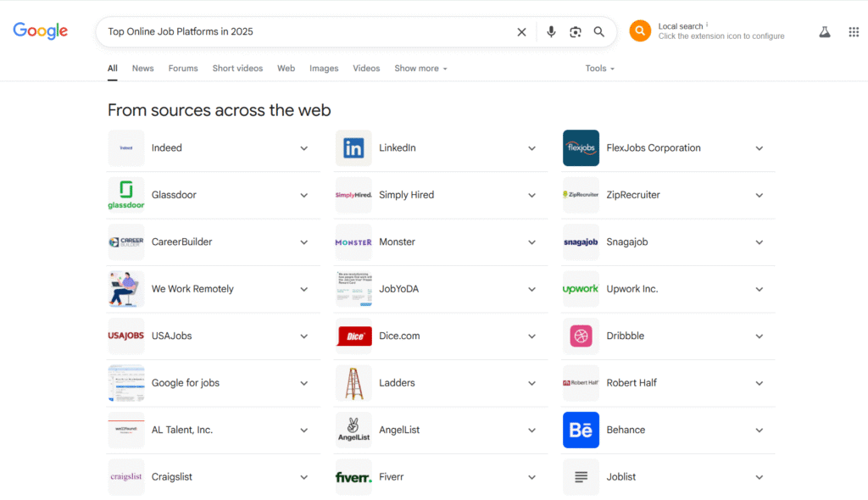
Task: Click the Behance logo thumbnail
Action: tap(581, 430)
